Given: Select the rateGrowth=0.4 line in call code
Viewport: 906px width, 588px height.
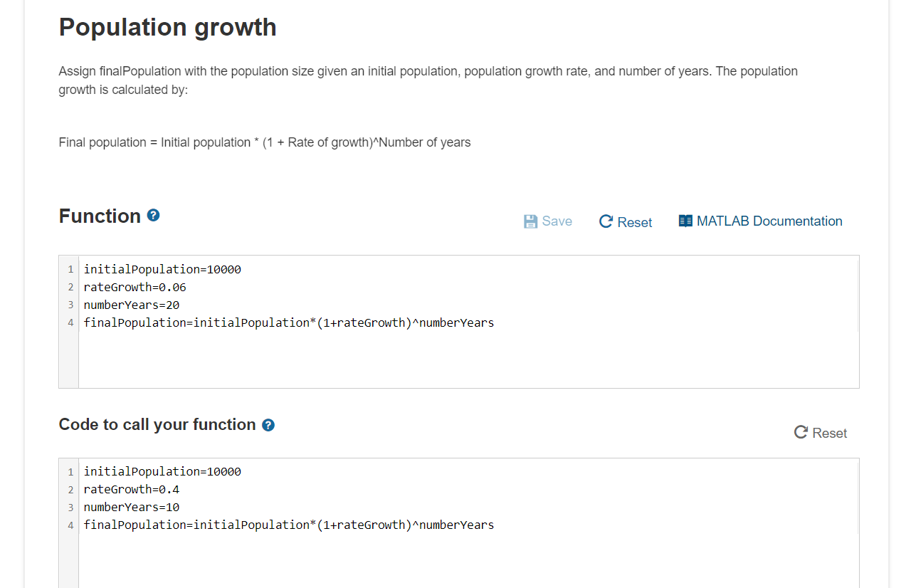Looking at the screenshot, I should click(132, 489).
